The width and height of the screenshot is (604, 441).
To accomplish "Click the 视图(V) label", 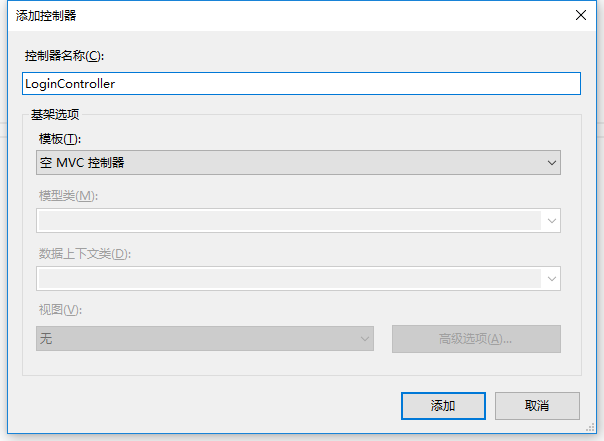I will (x=59, y=310).
